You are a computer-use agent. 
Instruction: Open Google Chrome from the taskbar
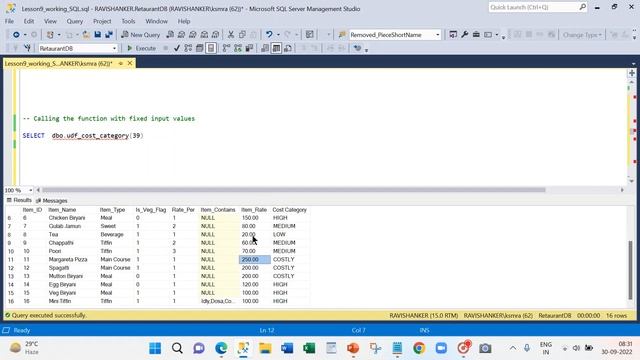(419, 348)
